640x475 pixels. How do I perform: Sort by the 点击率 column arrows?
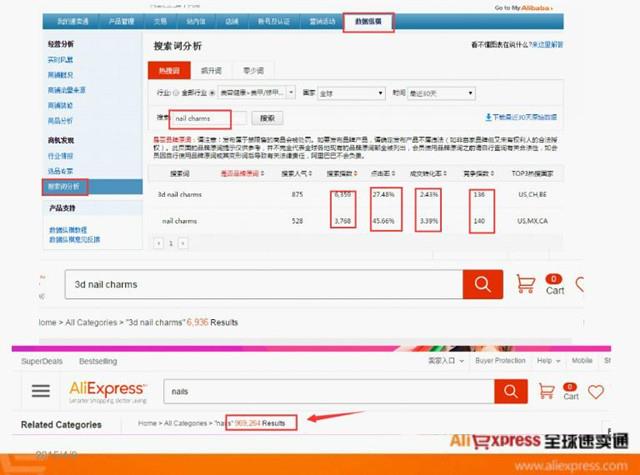tap(393, 173)
